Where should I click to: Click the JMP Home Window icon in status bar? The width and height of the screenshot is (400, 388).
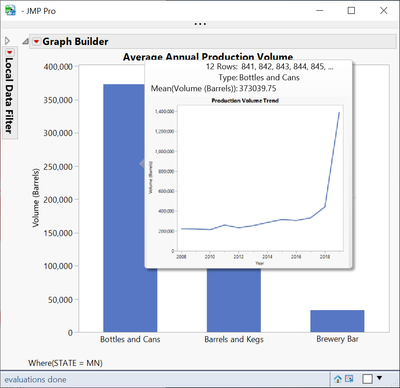click(338, 379)
